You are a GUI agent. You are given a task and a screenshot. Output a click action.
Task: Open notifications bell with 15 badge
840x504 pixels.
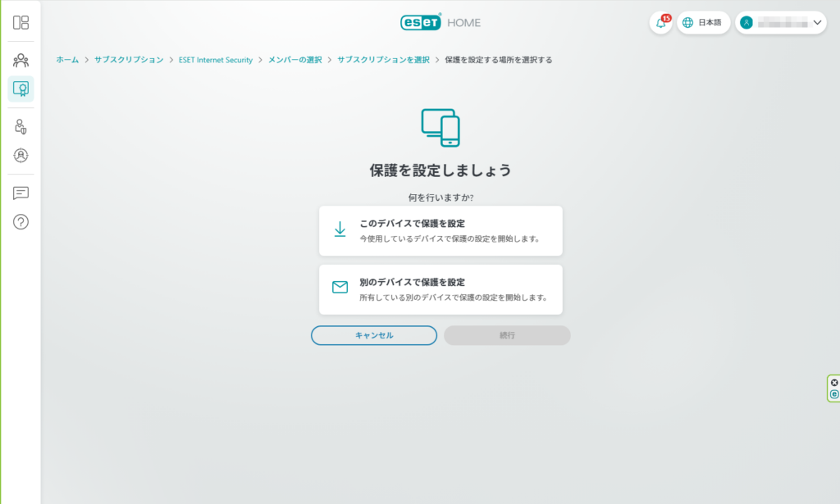coord(661,22)
